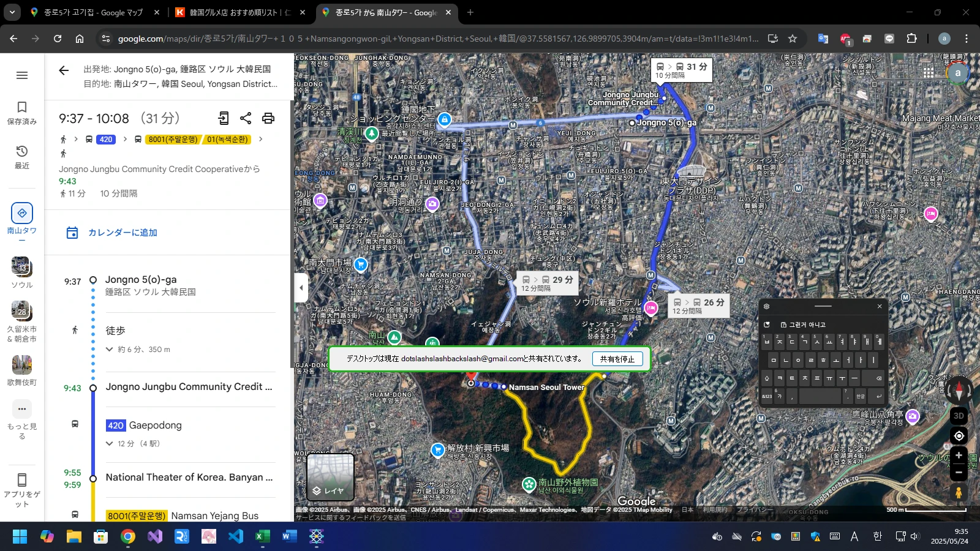Open the ソウル thumbnail in the sidebar

click(22, 267)
